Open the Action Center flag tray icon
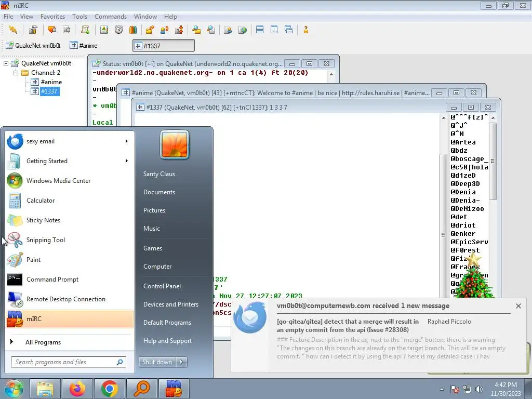The width and height of the screenshot is (532, 399). pyautogui.click(x=455, y=389)
